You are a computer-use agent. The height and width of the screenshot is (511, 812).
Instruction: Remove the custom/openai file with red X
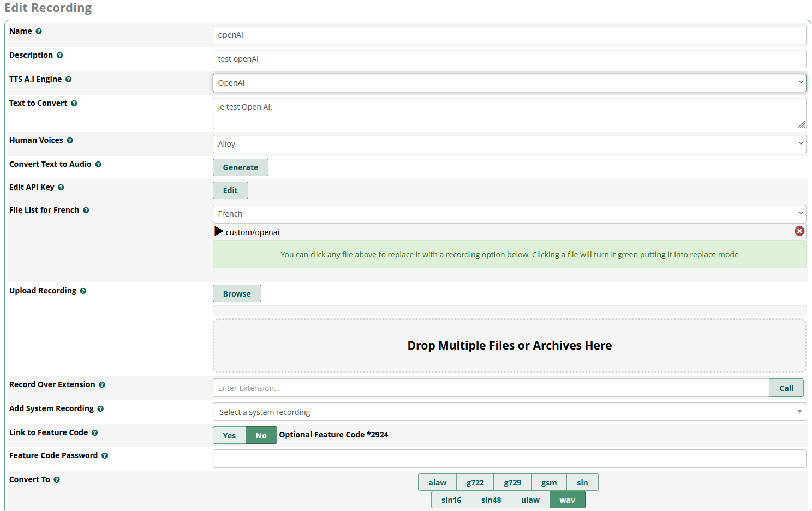click(799, 231)
